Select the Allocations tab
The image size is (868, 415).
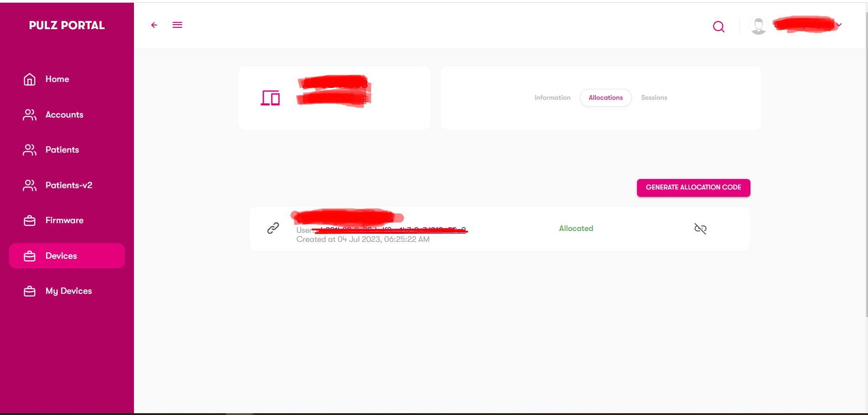tap(606, 97)
